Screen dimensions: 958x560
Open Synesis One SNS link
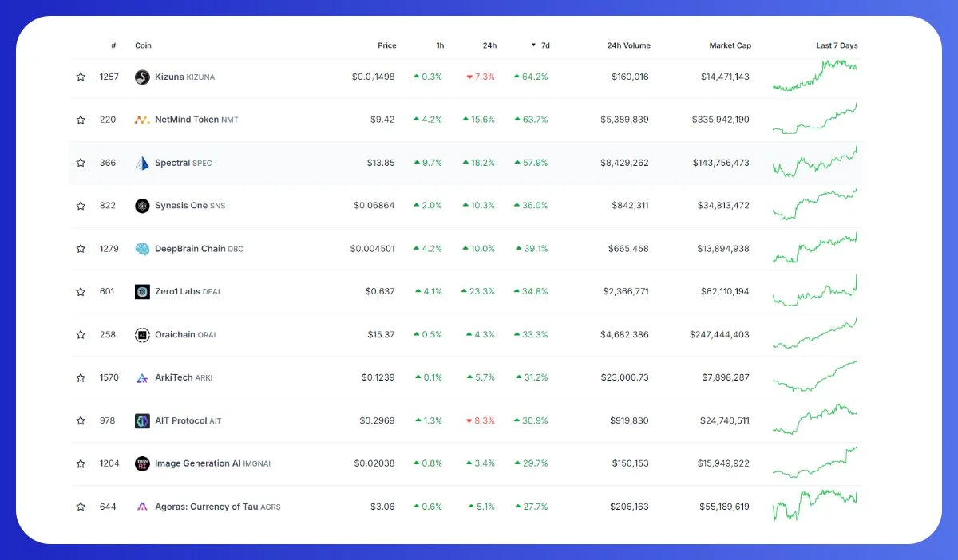pyautogui.click(x=190, y=206)
